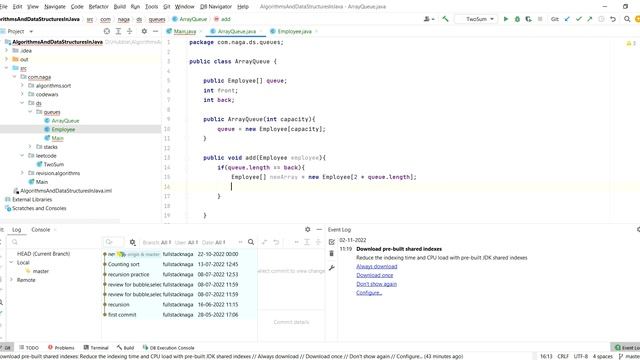This screenshot has width=640, height=360.
Task: Click the Collapse All icon in Project panel
Action: pyautogui.click(x=129, y=31)
